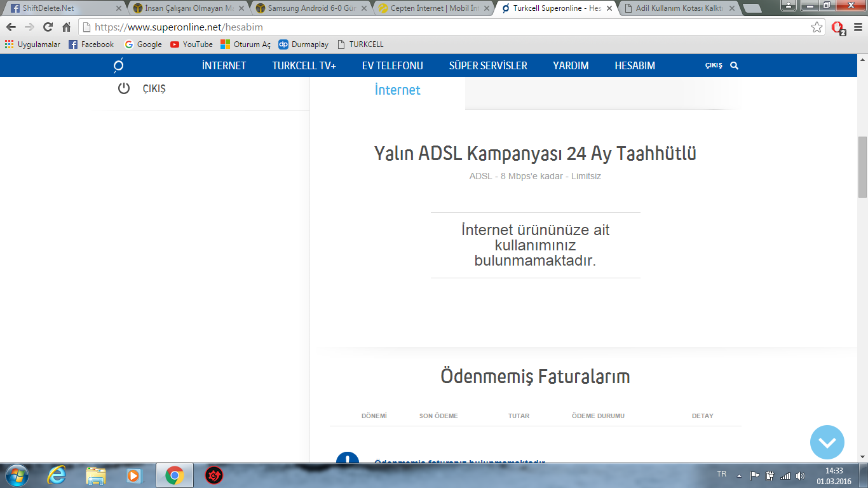Click the blue circular down-arrow button
Image resolution: width=868 pixels, height=488 pixels.
(827, 442)
